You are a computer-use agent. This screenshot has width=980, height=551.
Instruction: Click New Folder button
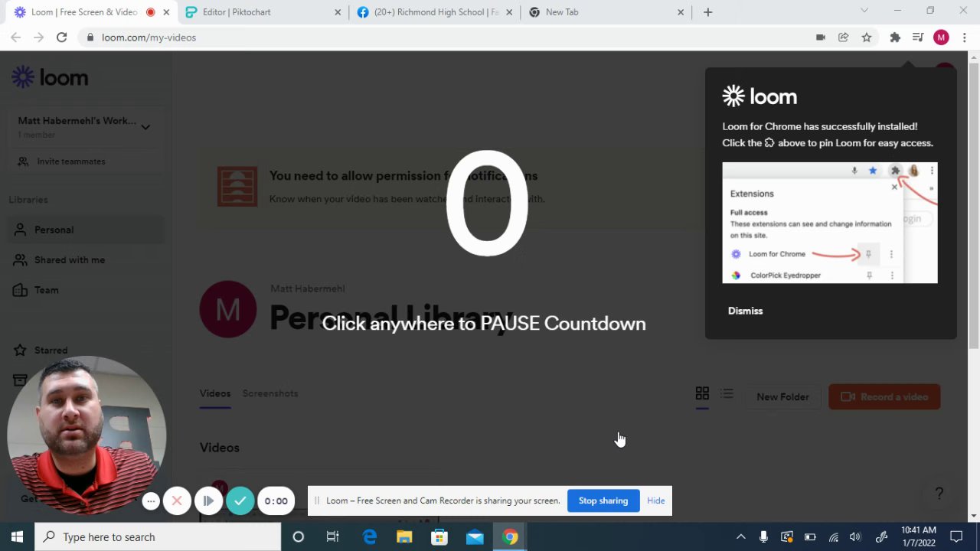782,396
